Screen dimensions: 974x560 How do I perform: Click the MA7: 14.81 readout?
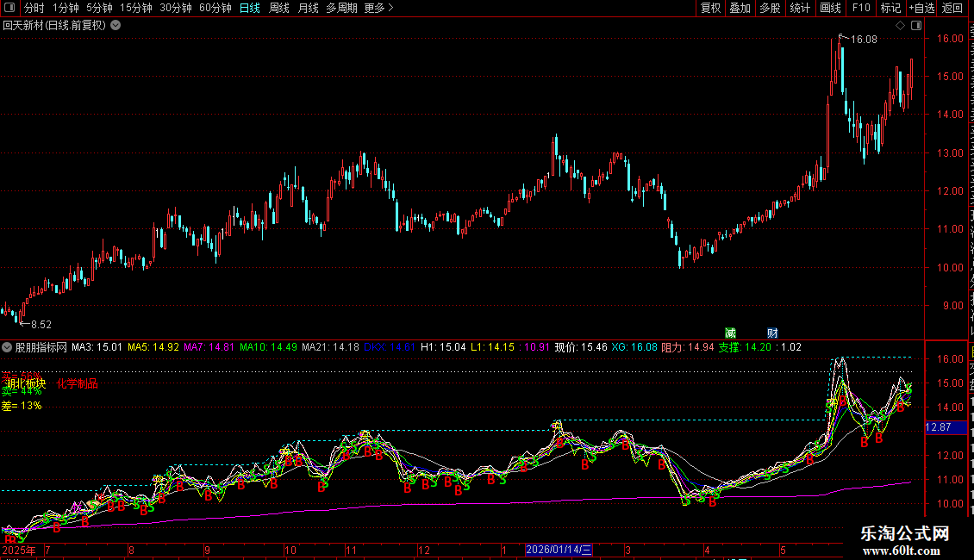(209, 347)
